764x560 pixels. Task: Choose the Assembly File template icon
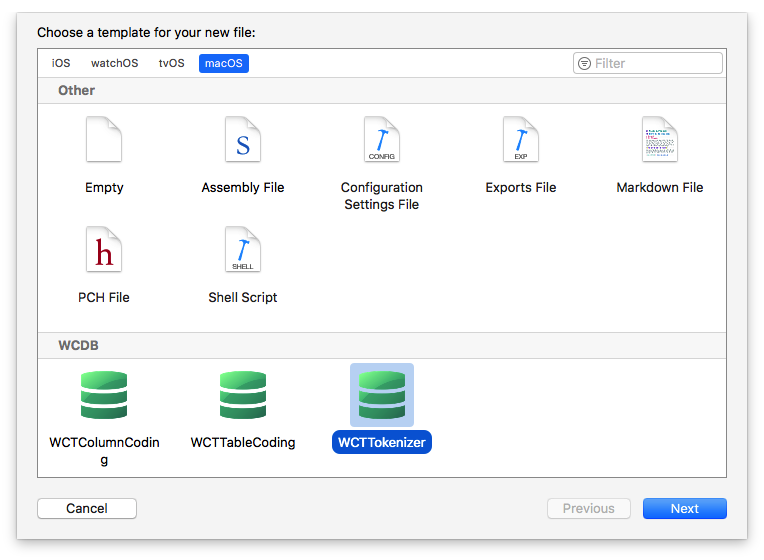click(x=243, y=140)
